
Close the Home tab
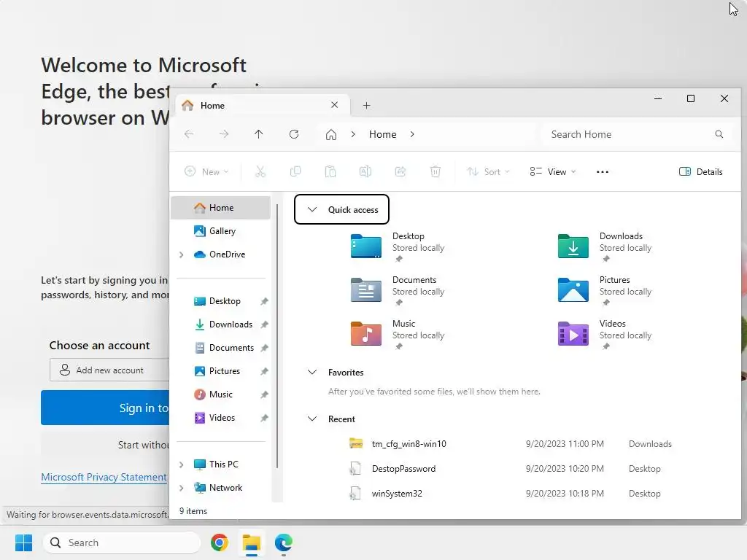pyautogui.click(x=334, y=105)
